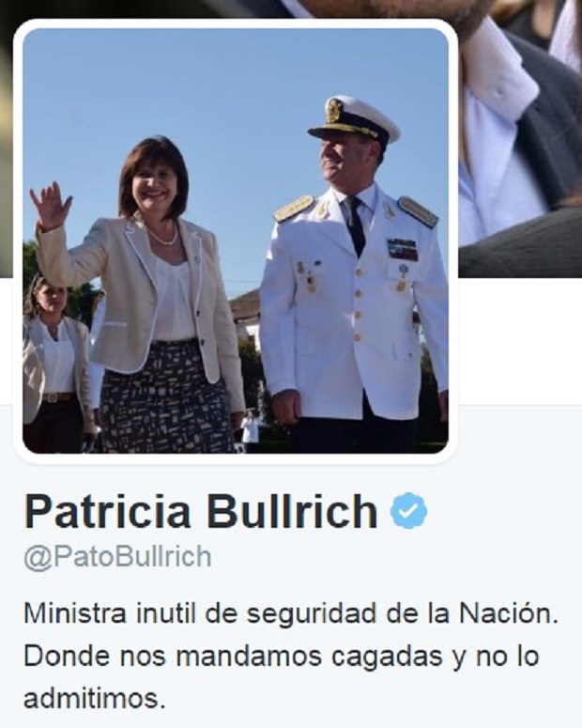Click the bio line starting with Donde nos mandamos
This screenshot has width=582, height=728.
[x=282, y=657]
